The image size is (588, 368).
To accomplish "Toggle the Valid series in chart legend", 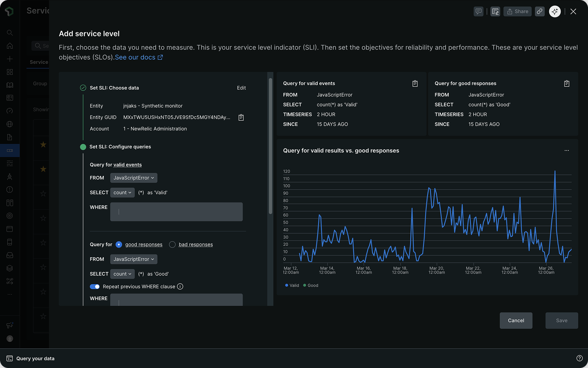I will coord(292,285).
